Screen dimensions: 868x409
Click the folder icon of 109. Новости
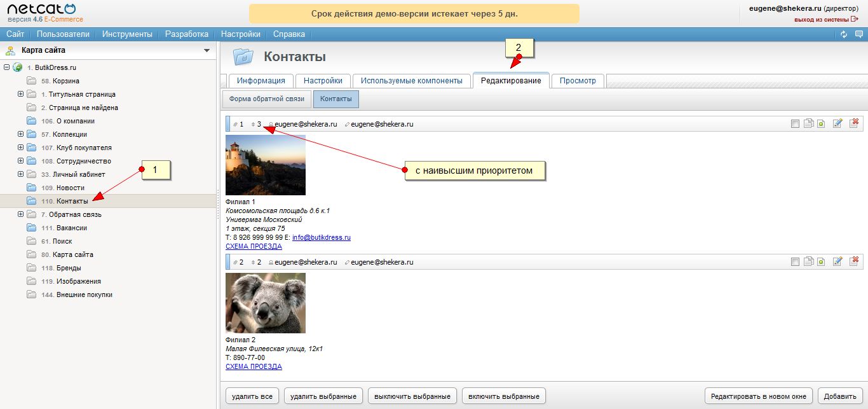(32, 188)
